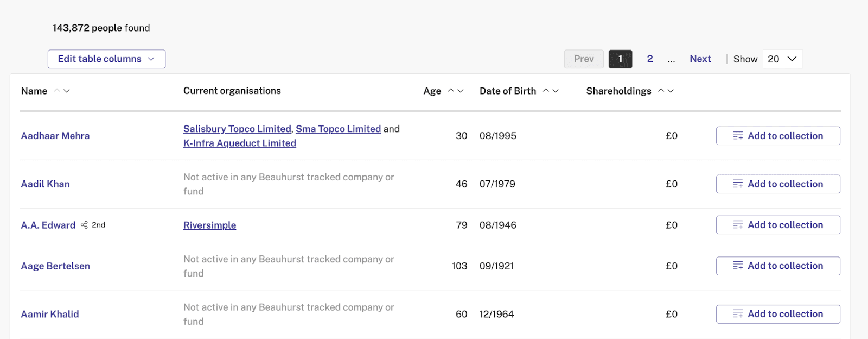
Task: Click Aadhaar Mehra's £0 shareholdings value
Action: 672,136
